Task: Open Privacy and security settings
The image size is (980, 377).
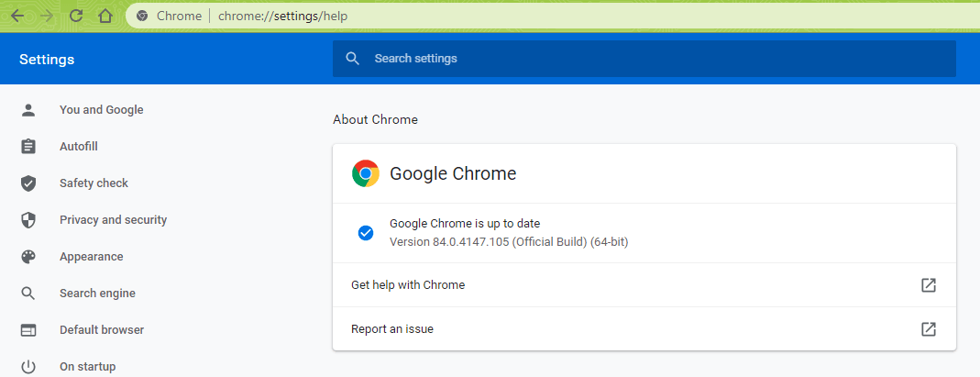Action: [113, 220]
